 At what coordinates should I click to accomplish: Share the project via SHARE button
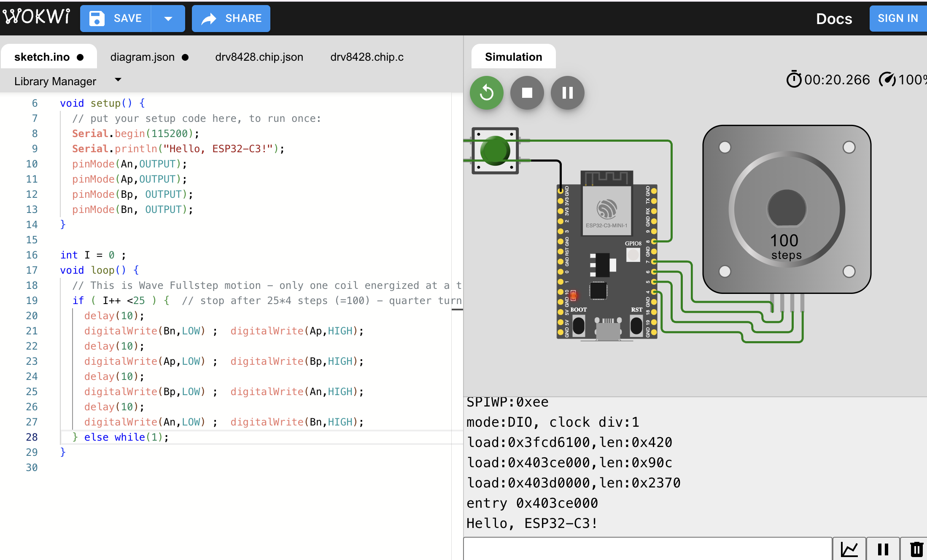pyautogui.click(x=231, y=19)
